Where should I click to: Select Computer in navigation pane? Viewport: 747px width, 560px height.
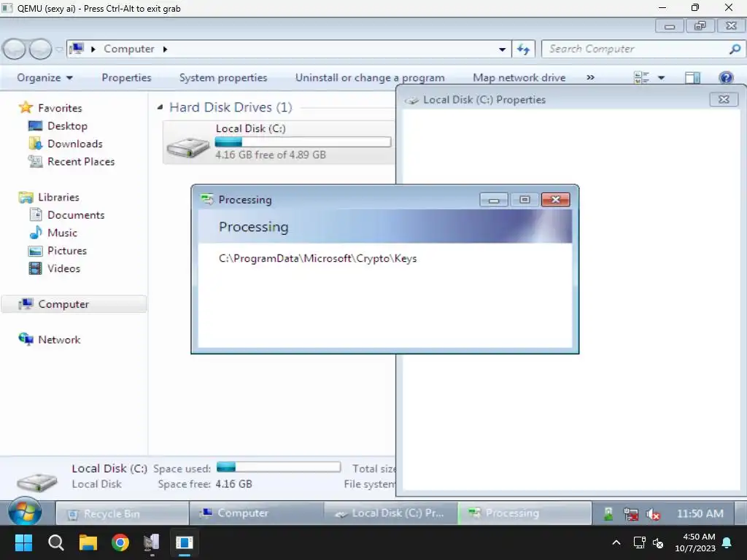[x=74, y=304]
